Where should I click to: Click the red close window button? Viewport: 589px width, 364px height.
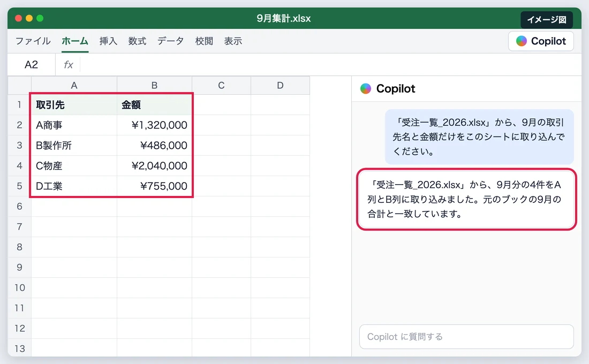[x=18, y=18]
